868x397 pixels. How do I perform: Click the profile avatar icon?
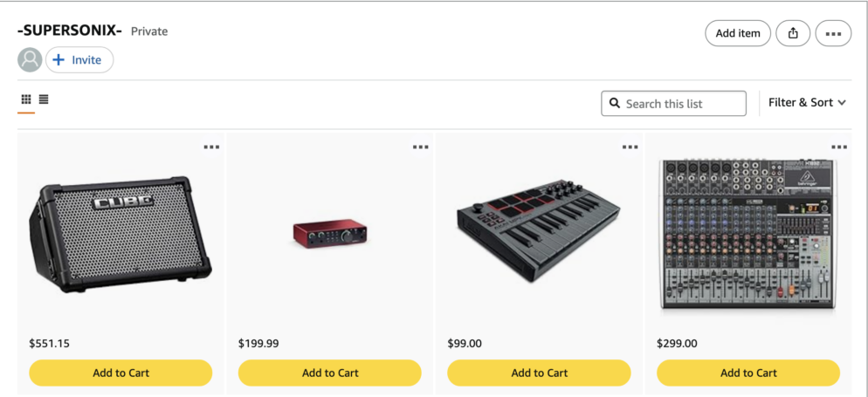point(30,59)
